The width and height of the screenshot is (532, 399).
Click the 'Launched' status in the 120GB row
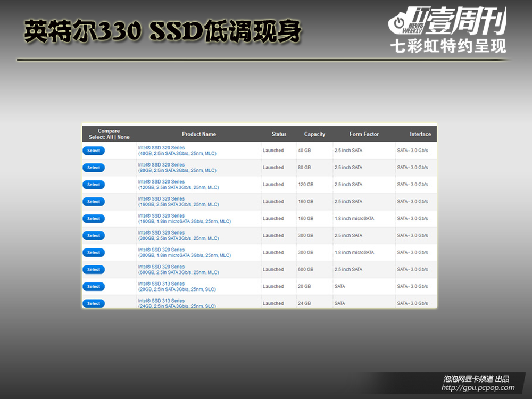(x=273, y=184)
